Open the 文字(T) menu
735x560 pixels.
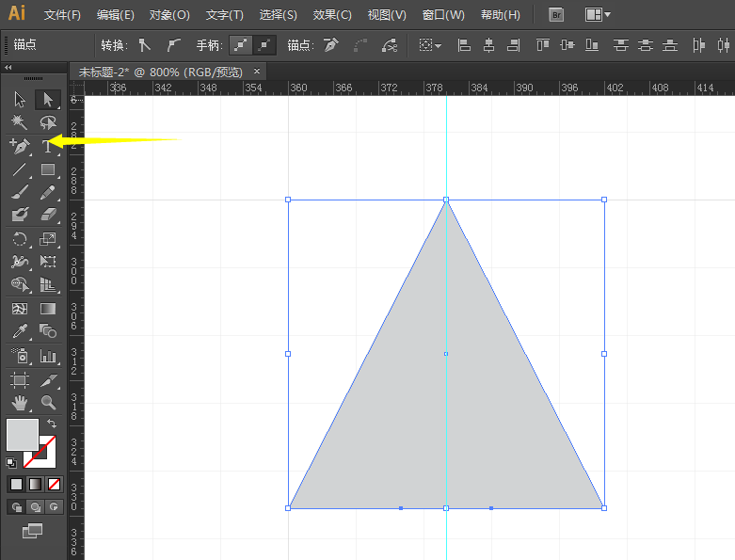coord(225,15)
